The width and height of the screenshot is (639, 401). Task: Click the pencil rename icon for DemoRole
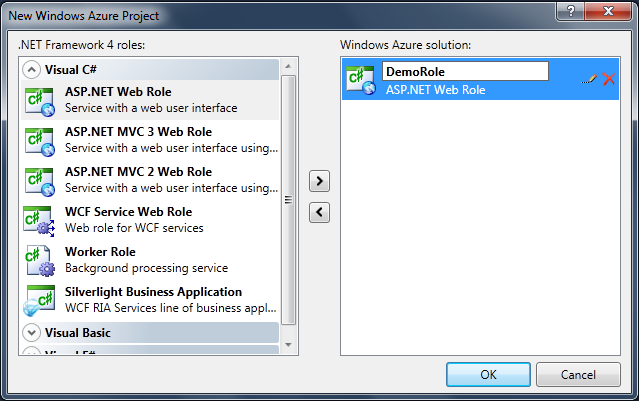[588, 79]
